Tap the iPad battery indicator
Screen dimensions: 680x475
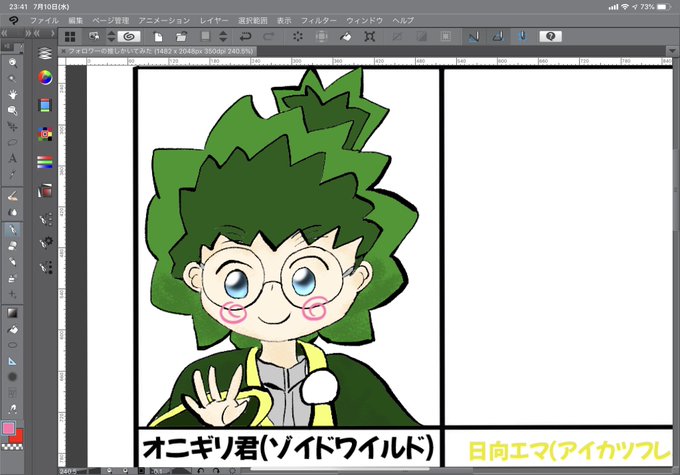click(x=664, y=7)
